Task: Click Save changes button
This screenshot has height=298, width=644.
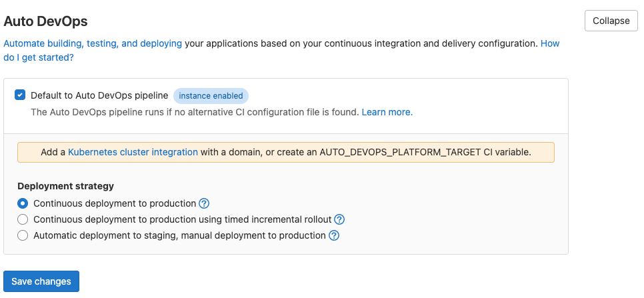Action: 41,281
